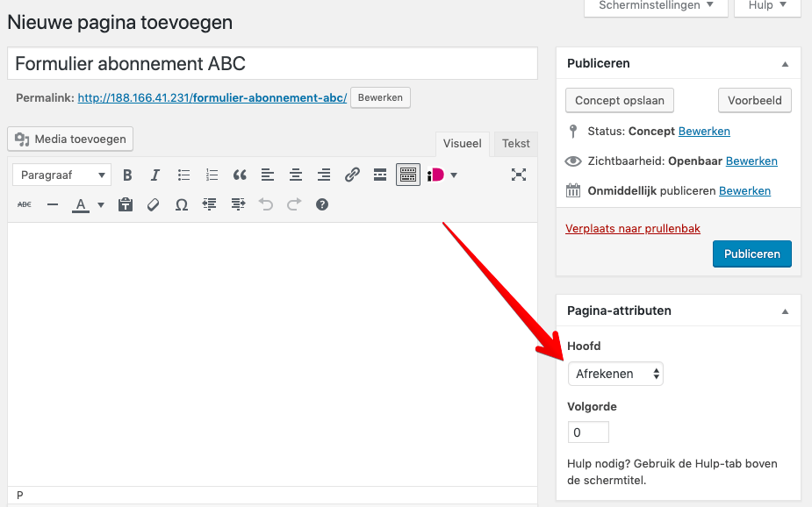Toggle the toolbar kitchen sink button
The image size is (812, 507).
coord(408,175)
